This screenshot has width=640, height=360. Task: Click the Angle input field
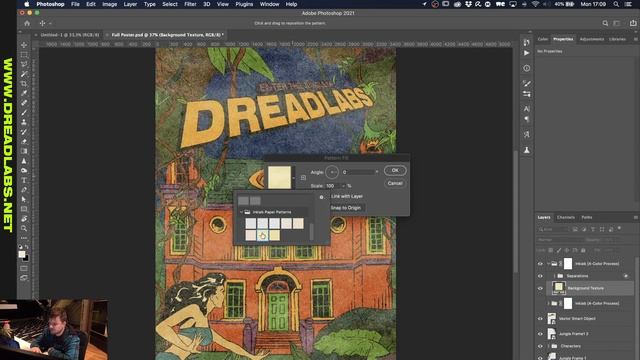click(x=358, y=172)
